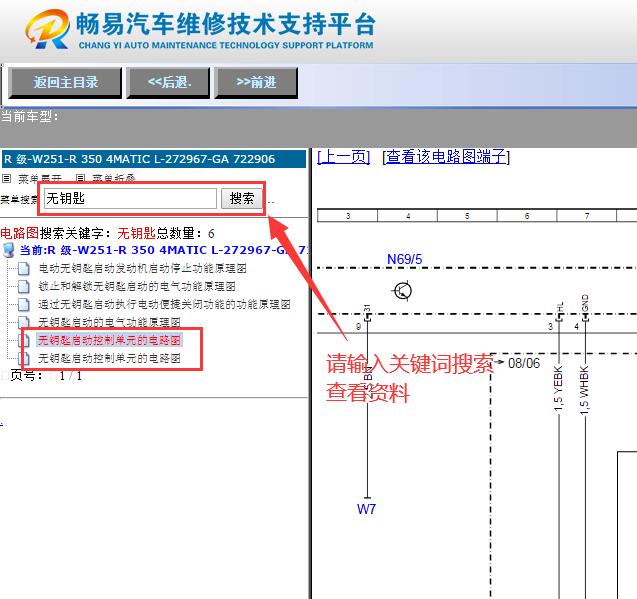Click the computer icon beside 当前:R 级-W251
The image size is (637, 599).
click(9, 250)
